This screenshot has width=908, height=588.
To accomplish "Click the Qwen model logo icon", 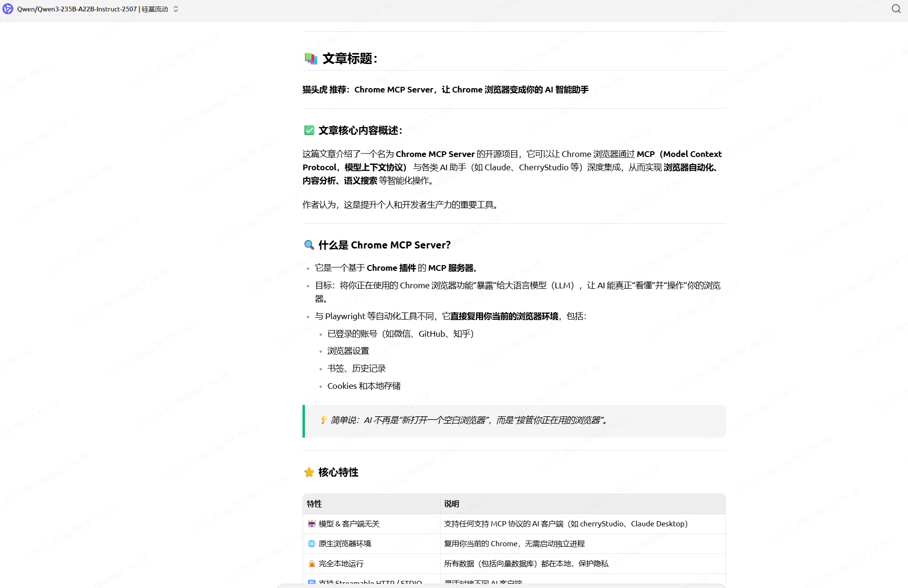I will pyautogui.click(x=8, y=9).
